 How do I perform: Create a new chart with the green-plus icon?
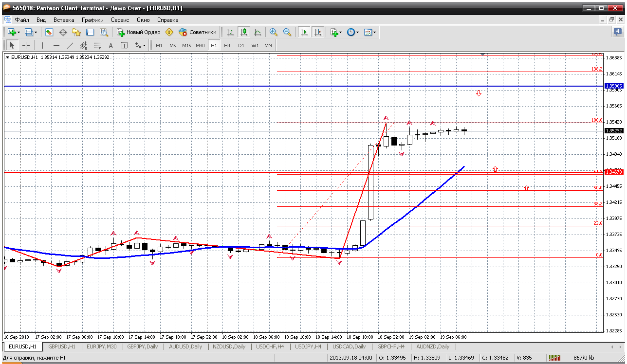pos(12,32)
